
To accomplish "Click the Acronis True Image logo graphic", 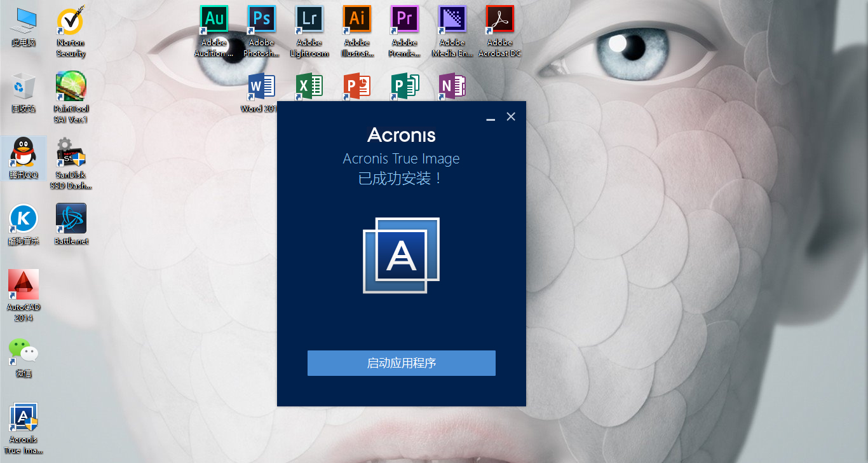I will (x=401, y=256).
